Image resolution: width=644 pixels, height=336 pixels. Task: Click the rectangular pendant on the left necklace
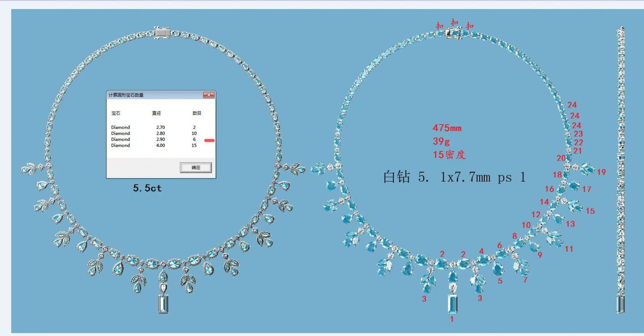(x=163, y=304)
